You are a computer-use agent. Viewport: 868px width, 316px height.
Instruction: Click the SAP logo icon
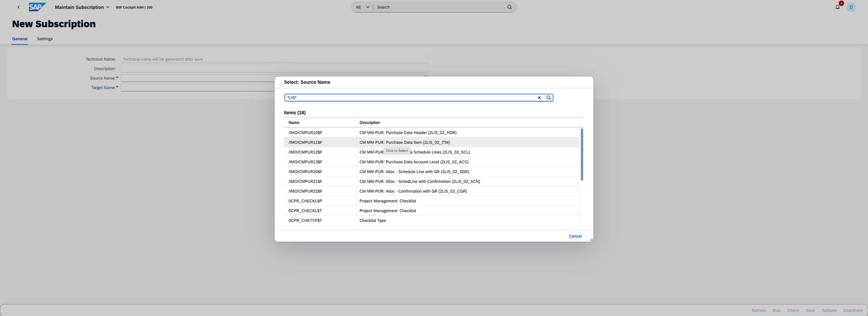click(37, 7)
